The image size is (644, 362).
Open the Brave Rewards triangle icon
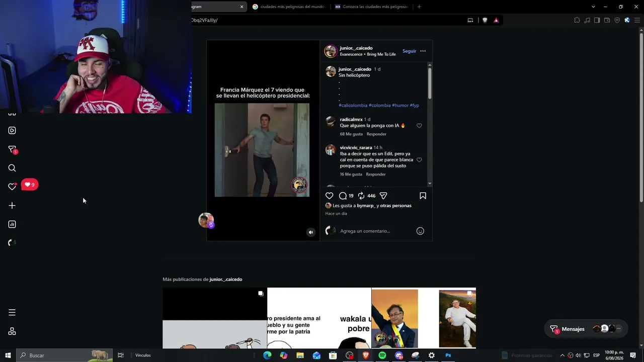496,20
